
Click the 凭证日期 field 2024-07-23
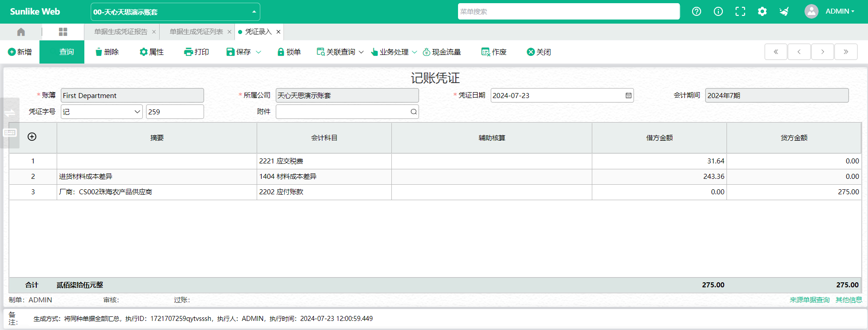562,95
